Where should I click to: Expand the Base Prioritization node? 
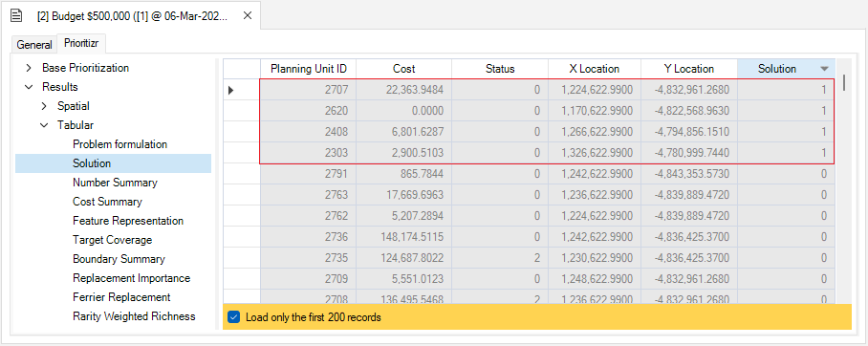point(29,68)
